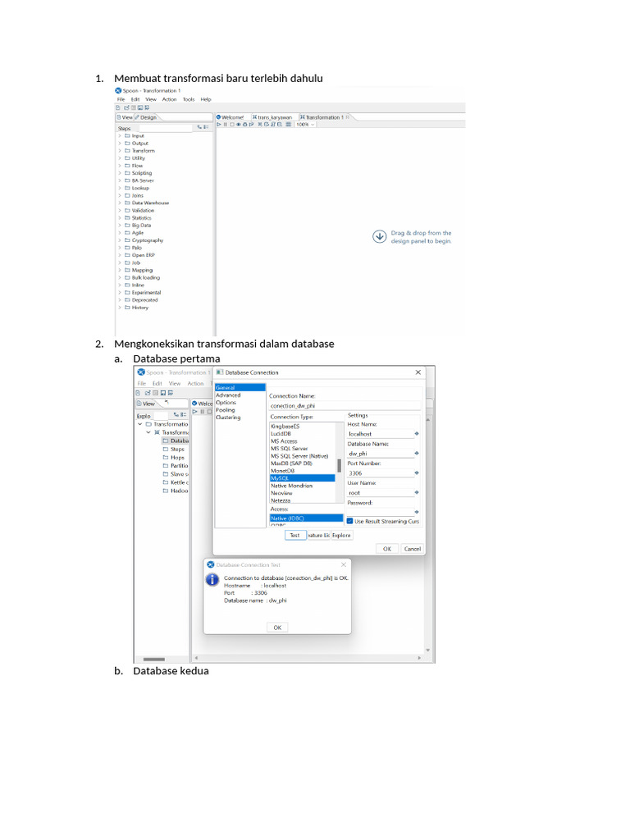
Task: Click the empty Password field
Action: (x=381, y=512)
